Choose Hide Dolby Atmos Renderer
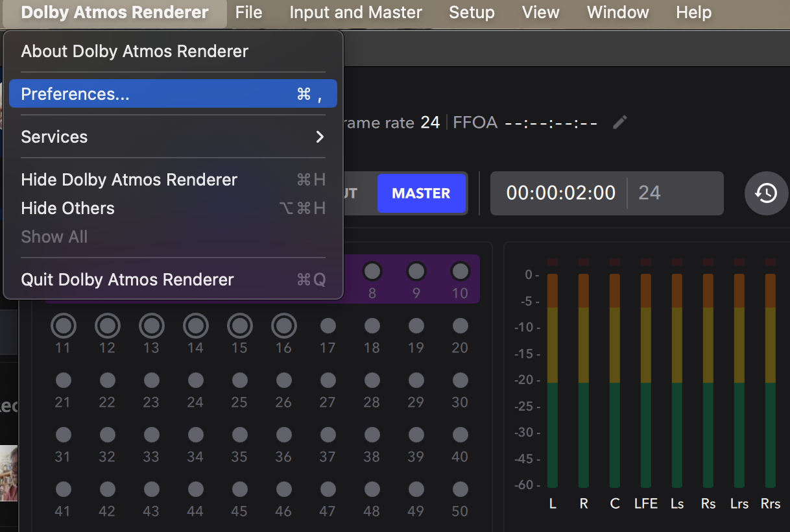The width and height of the screenshot is (790, 532). click(x=173, y=180)
